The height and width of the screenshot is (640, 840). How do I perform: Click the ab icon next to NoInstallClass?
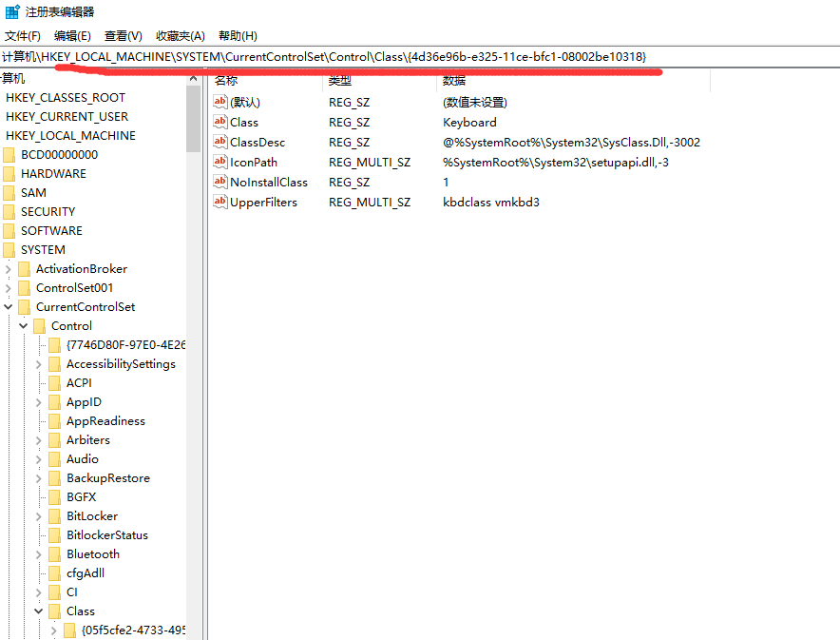(220, 182)
